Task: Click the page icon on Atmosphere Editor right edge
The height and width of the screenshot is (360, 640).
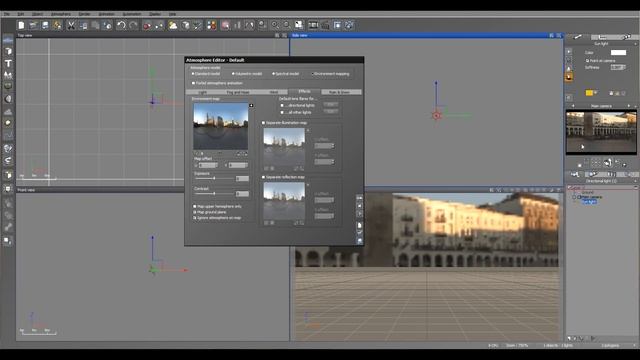Action: (359, 225)
